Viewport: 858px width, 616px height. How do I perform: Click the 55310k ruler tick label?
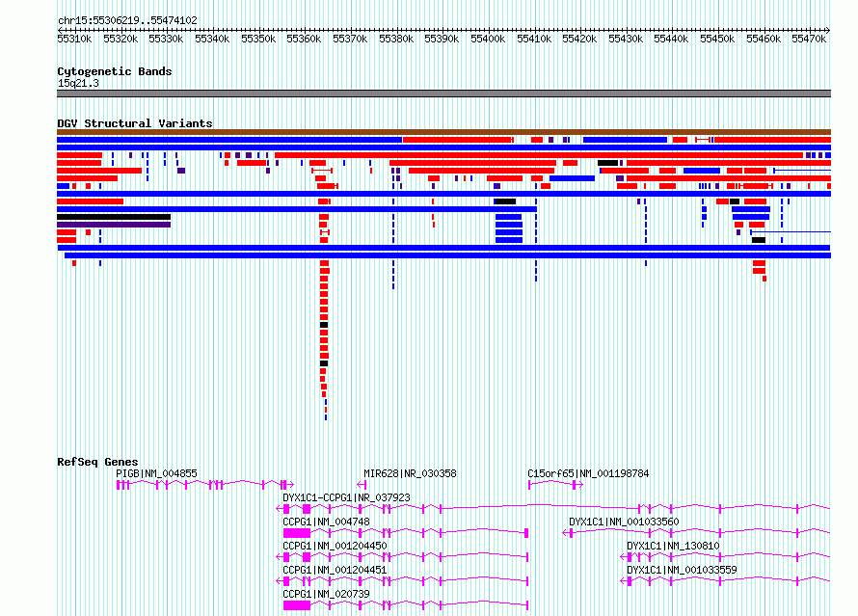click(74, 39)
